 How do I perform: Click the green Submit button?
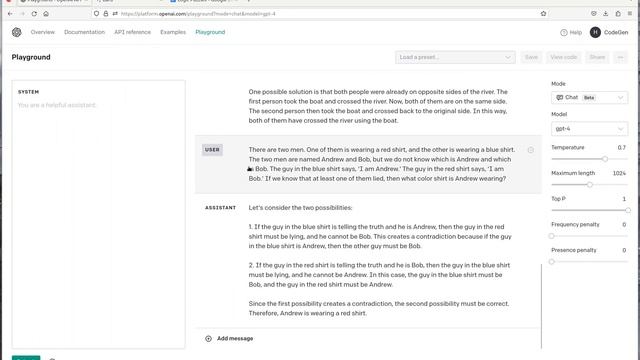26,358
